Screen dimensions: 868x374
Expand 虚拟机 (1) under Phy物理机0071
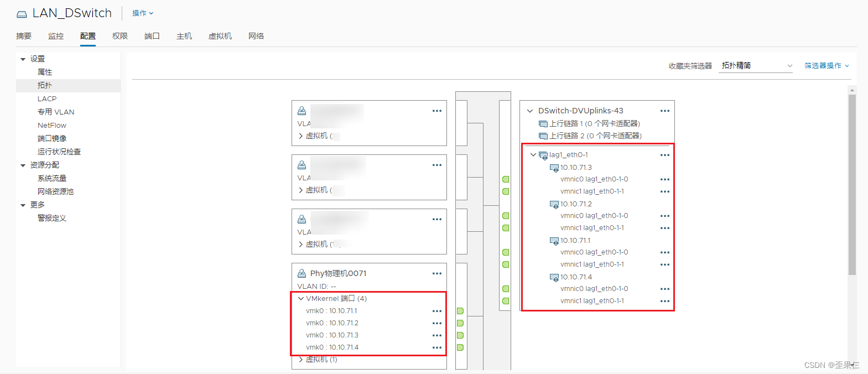point(300,360)
